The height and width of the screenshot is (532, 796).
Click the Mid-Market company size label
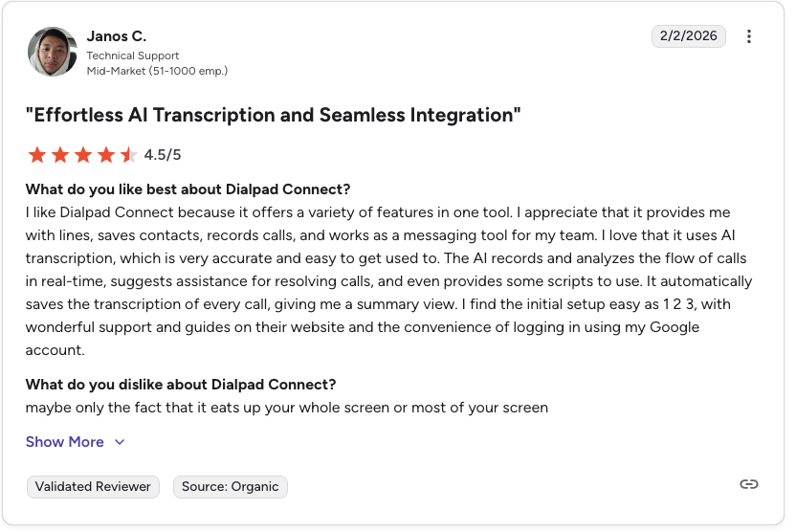(x=157, y=71)
